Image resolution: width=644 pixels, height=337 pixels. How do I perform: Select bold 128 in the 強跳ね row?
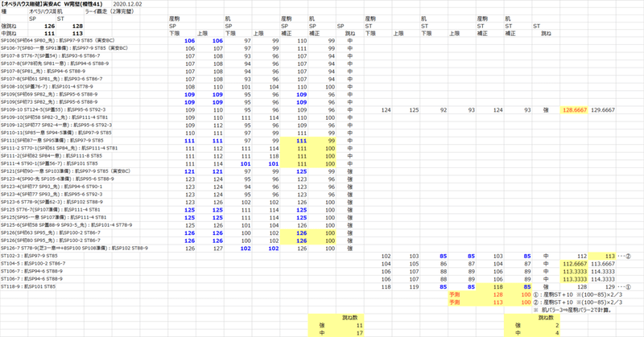(x=77, y=26)
